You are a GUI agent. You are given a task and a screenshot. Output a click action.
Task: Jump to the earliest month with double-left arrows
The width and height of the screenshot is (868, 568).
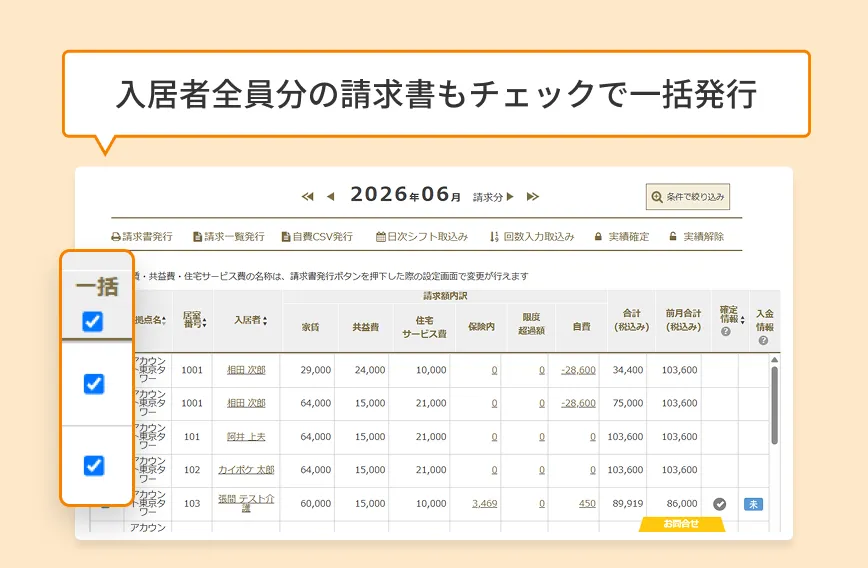(x=307, y=197)
